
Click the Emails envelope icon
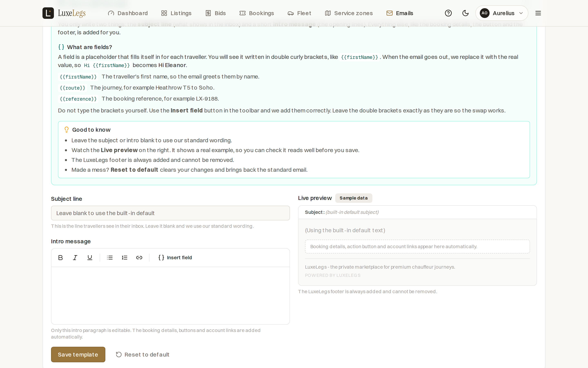[390, 13]
